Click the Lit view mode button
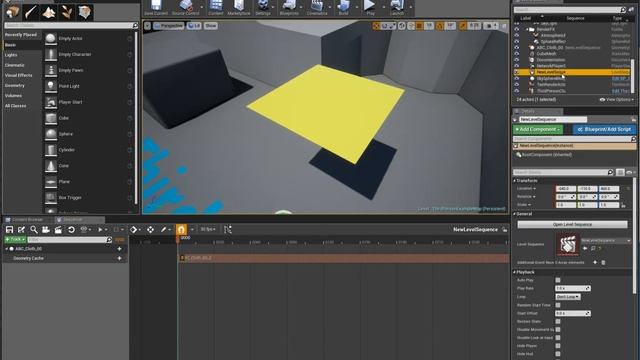Viewport: 640px width, 360px height. [194, 26]
